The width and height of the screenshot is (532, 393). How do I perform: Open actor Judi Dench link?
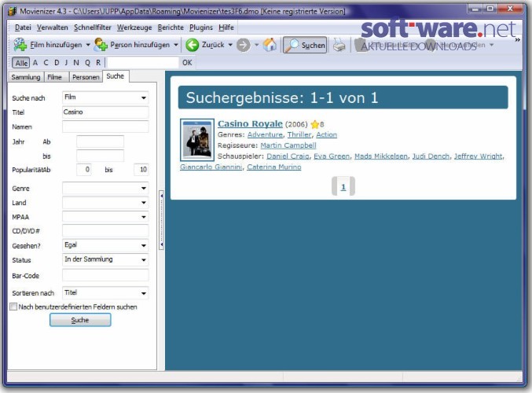(x=431, y=156)
